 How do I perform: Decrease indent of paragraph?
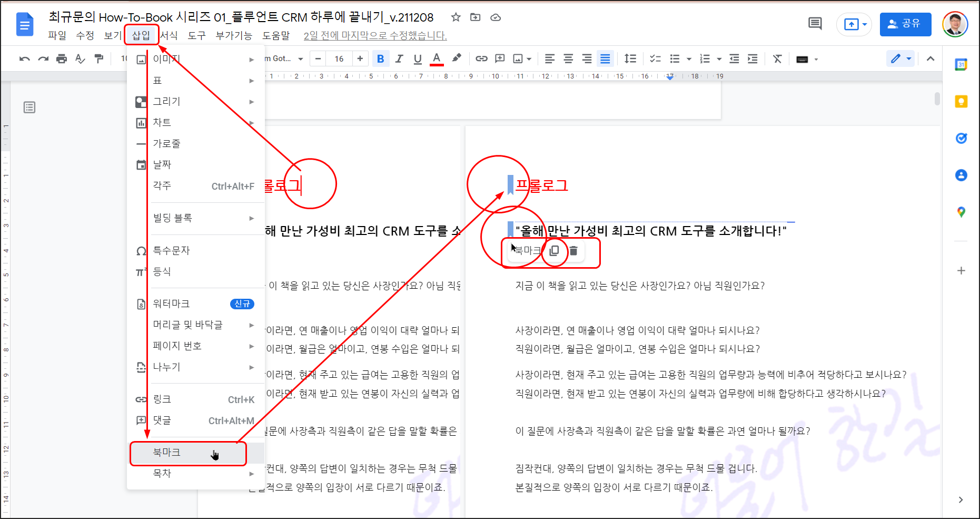734,59
